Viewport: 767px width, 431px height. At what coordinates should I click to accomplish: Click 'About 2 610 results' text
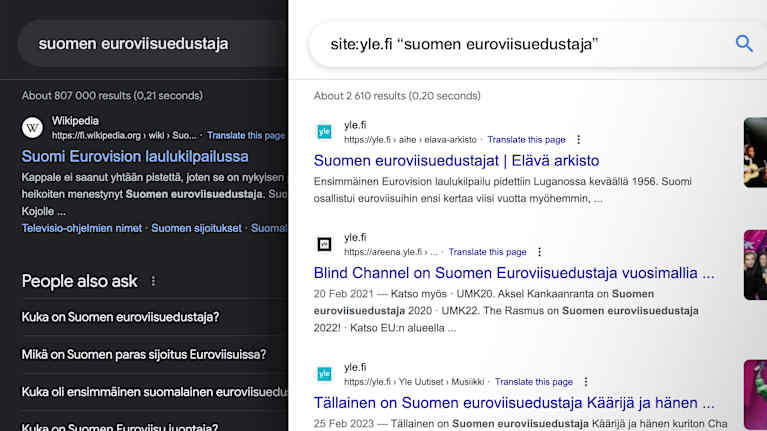(397, 96)
